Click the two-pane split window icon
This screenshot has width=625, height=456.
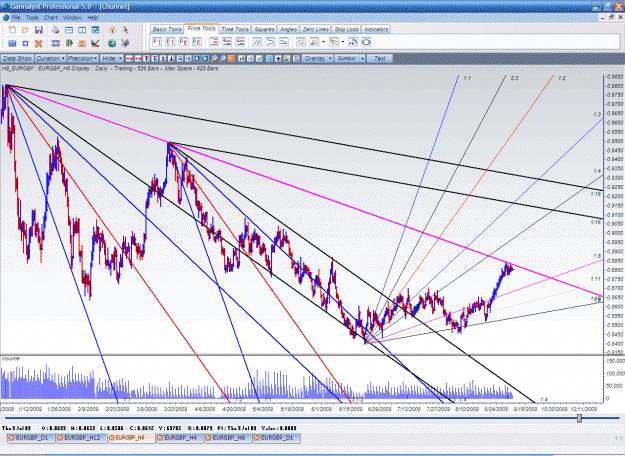[82, 30]
